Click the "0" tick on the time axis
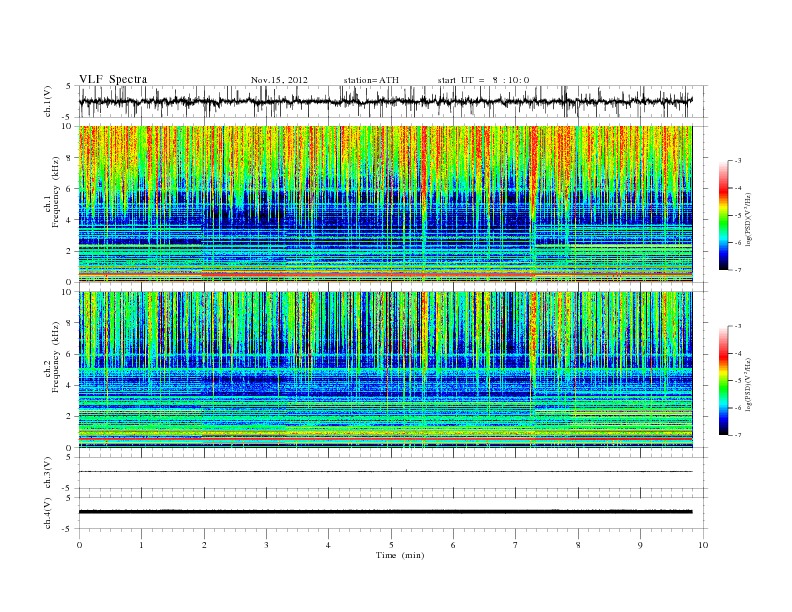 click(79, 545)
